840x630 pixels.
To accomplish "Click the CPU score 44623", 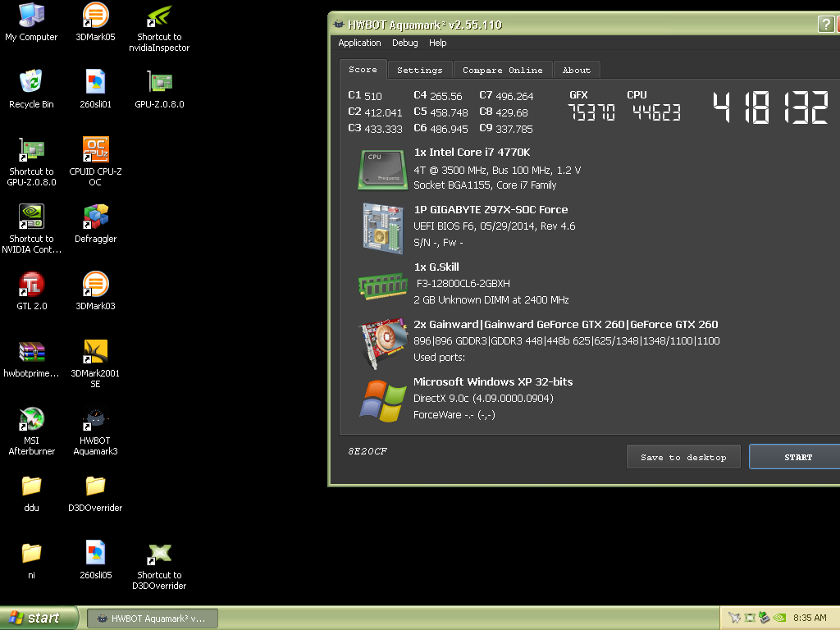I will click(656, 112).
